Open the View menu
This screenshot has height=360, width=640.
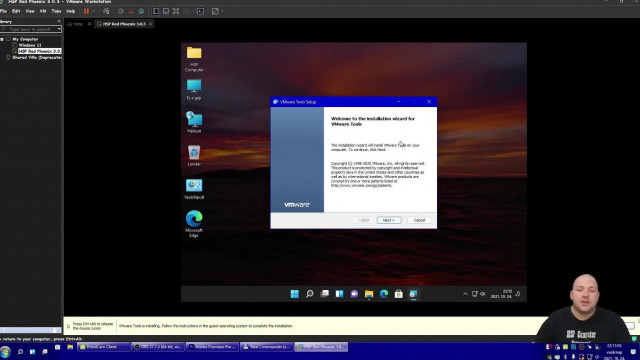(30, 11)
